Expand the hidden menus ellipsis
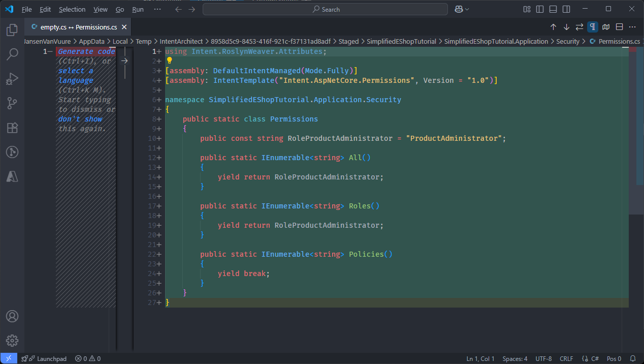Image resolution: width=644 pixels, height=364 pixels. pyautogui.click(x=157, y=9)
